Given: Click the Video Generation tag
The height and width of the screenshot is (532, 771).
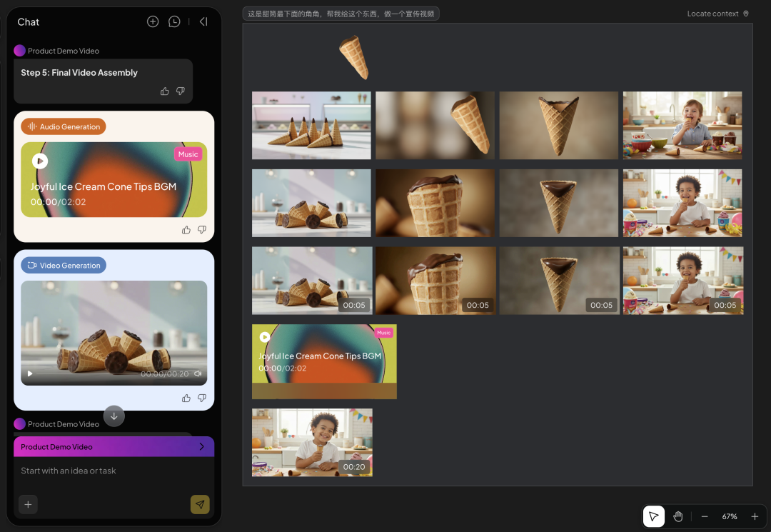Looking at the screenshot, I should 64,265.
